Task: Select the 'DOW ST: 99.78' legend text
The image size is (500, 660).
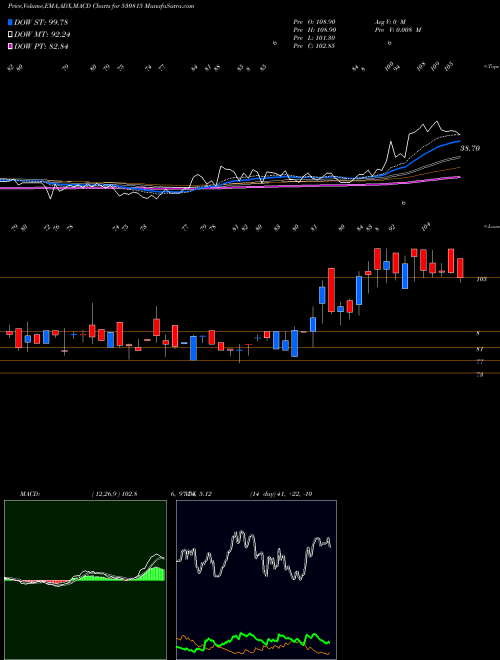Action: (x=41, y=22)
